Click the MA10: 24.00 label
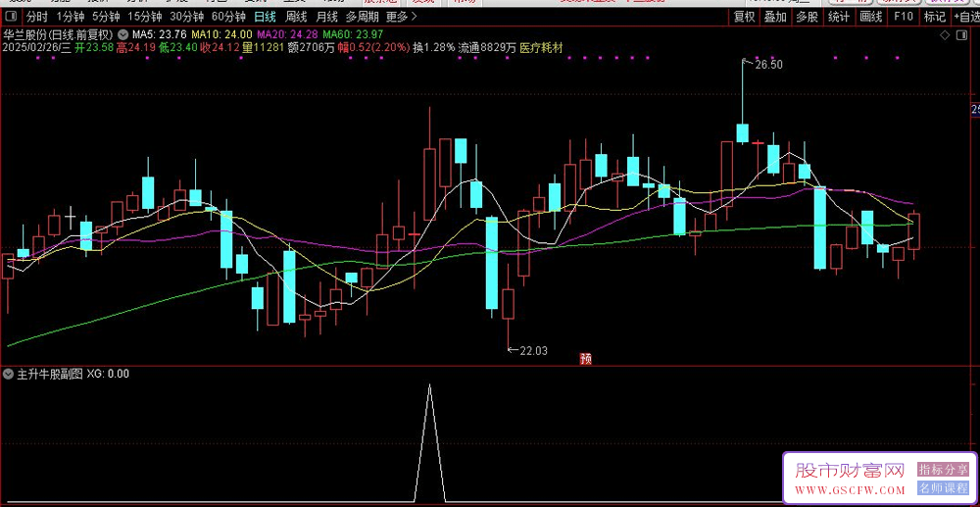 coord(221,34)
